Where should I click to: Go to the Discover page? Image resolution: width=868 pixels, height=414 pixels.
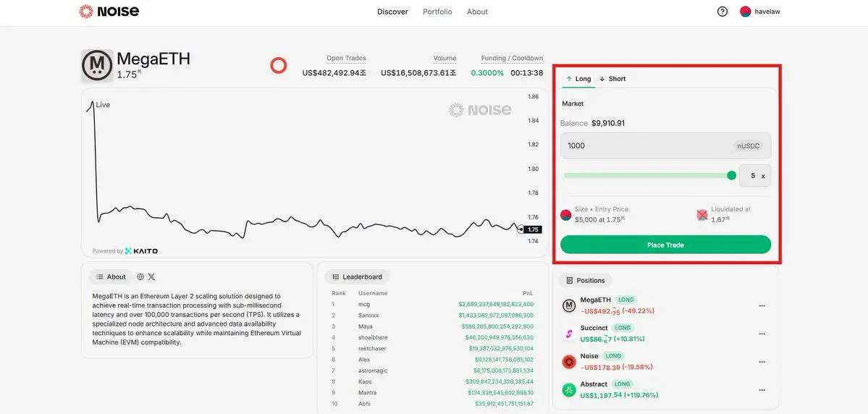pos(392,12)
